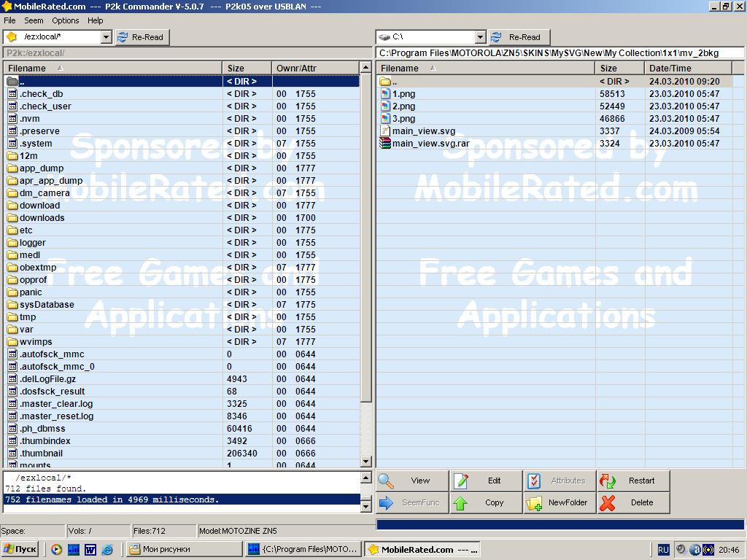Image resolution: width=747 pixels, height=560 pixels.
Task: Select the .check_db directory icon
Action: click(x=12, y=94)
